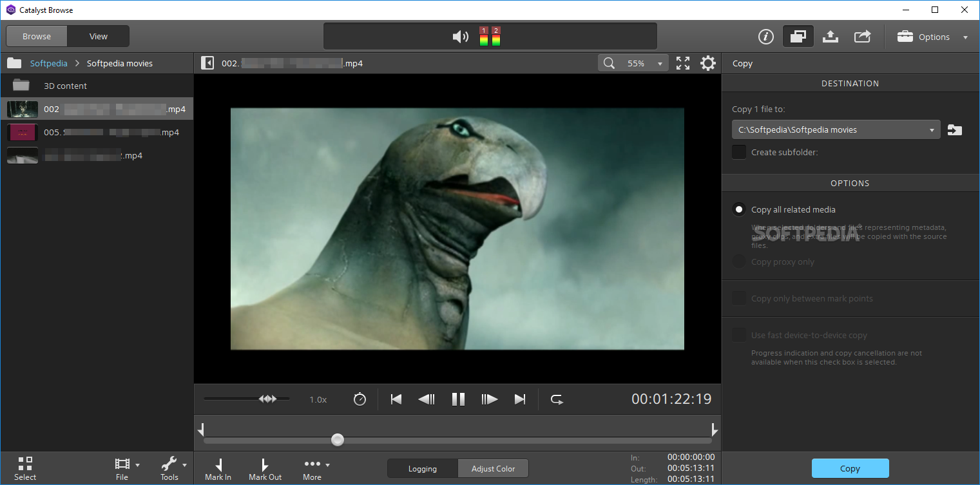Enable Create subfolder checkbox
Image resolution: width=980 pixels, height=485 pixels.
click(739, 152)
